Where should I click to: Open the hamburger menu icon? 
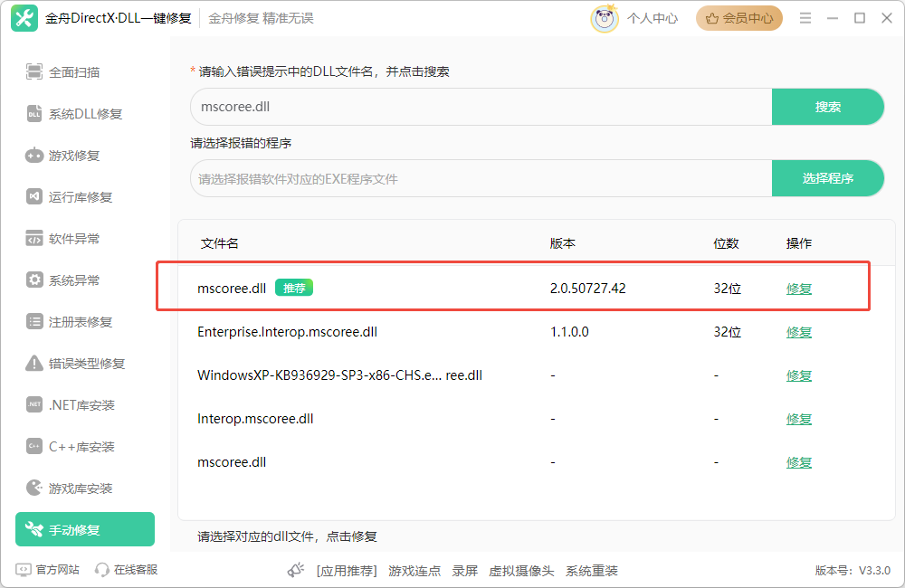[805, 18]
